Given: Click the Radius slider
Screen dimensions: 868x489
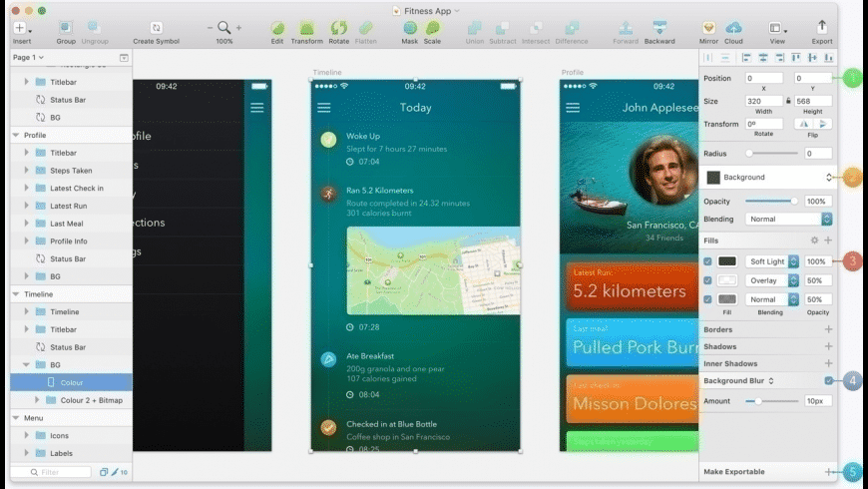Looking at the screenshot, I should coord(773,154).
